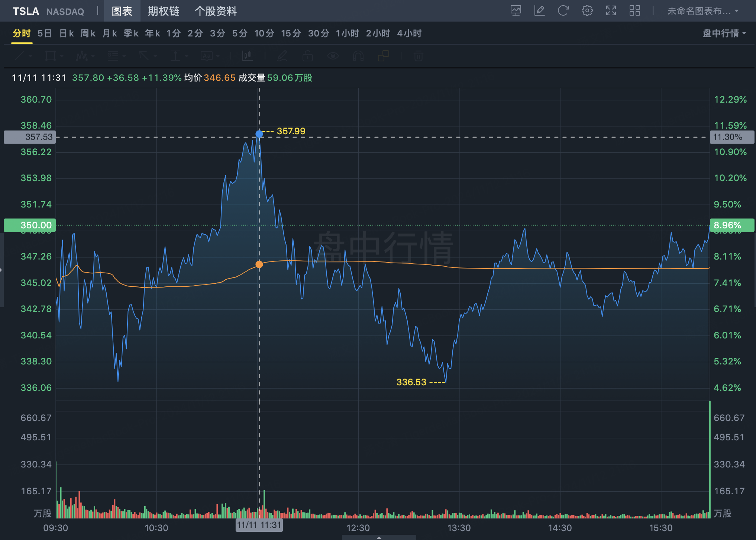The width and height of the screenshot is (756, 540).
Task: Click the trash delete drawings icon
Action: point(418,56)
